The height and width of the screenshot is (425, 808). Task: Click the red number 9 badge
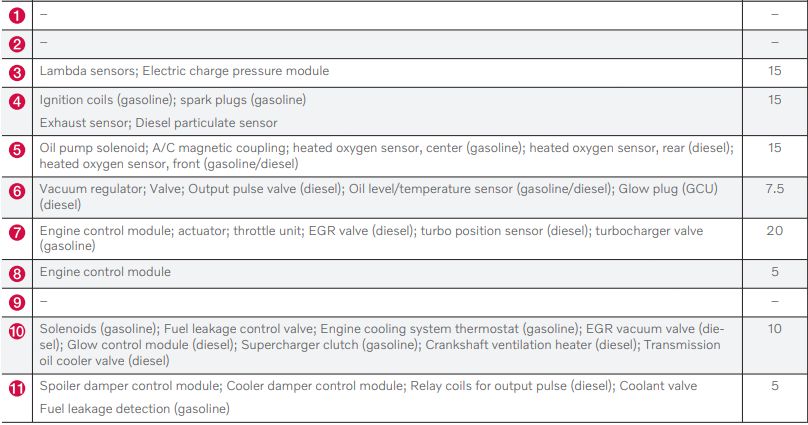(16, 300)
